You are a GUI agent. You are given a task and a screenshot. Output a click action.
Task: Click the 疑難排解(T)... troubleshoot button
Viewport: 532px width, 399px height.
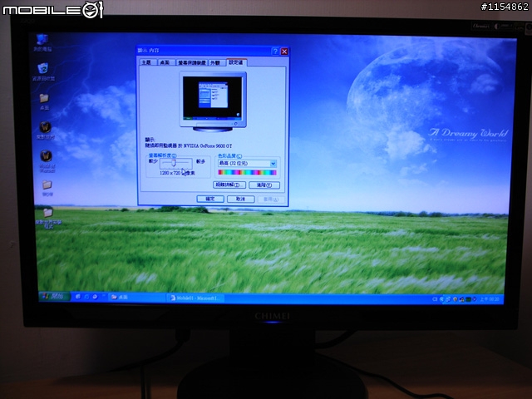click(229, 185)
